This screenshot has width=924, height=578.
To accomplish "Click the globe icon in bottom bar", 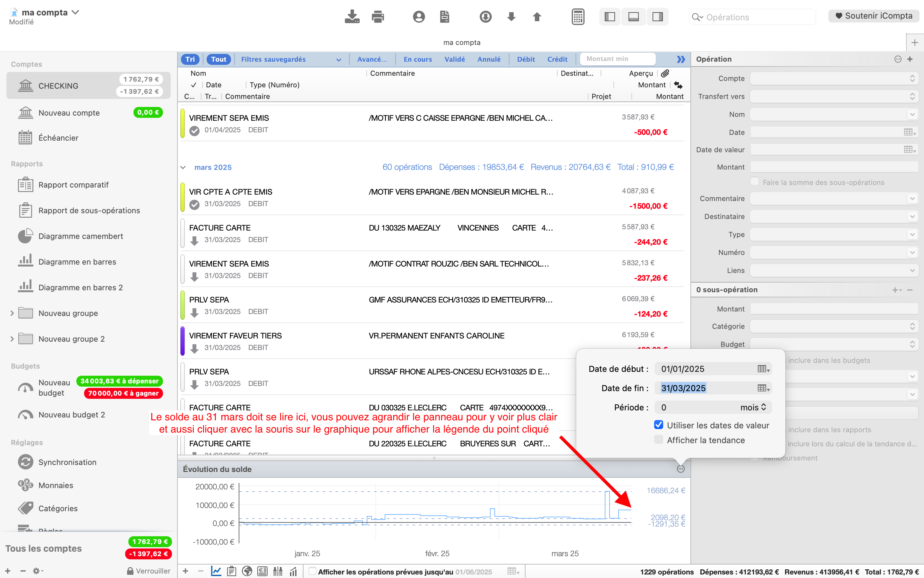I will [x=247, y=571].
